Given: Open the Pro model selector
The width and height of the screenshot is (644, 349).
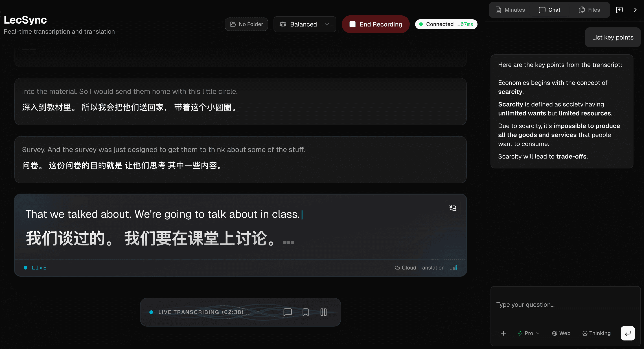Looking at the screenshot, I should coord(528,333).
